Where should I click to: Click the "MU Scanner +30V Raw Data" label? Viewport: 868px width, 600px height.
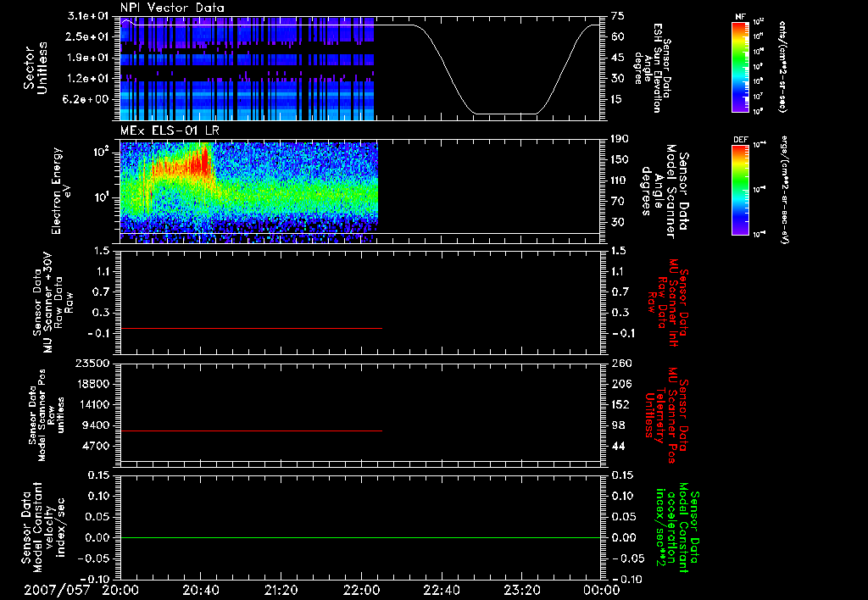point(53,303)
